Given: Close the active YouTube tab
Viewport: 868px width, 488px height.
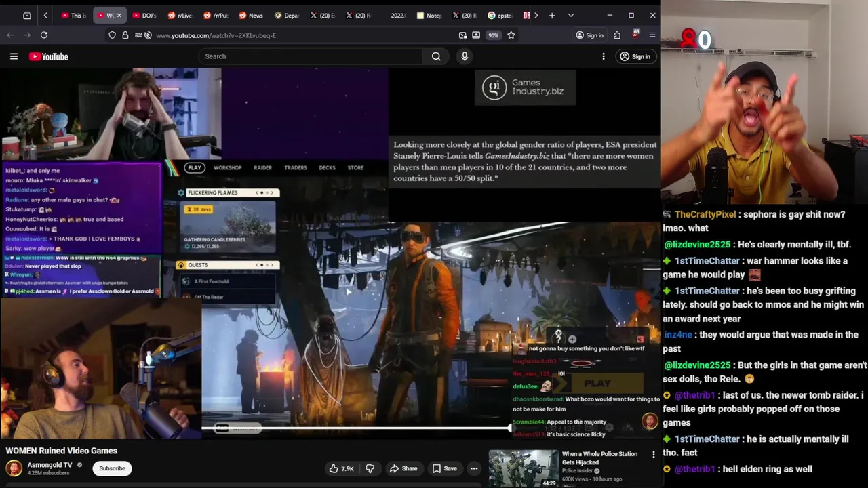Looking at the screenshot, I should coord(119,15).
